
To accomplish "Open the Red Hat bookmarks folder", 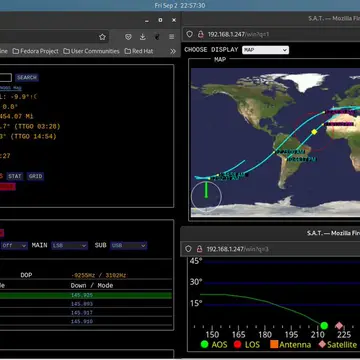I will [139, 51].
